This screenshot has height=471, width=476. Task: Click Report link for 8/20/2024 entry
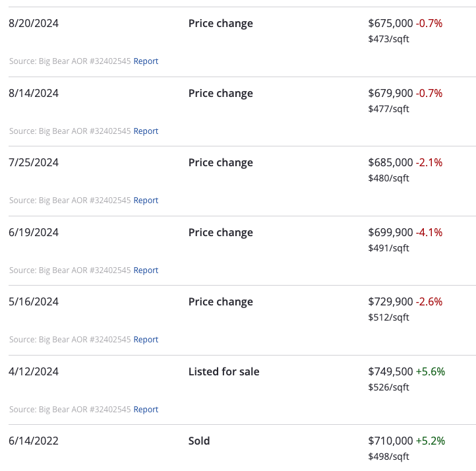point(146,61)
